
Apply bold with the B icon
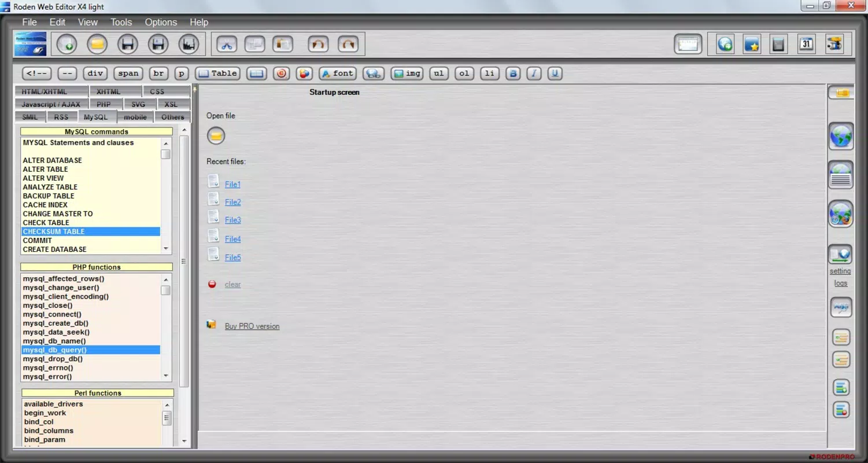513,74
